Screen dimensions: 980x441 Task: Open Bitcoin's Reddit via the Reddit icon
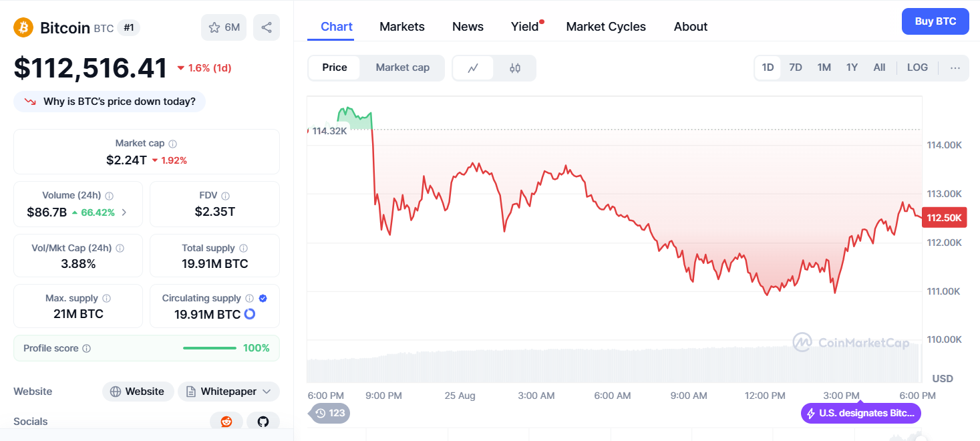(226, 421)
